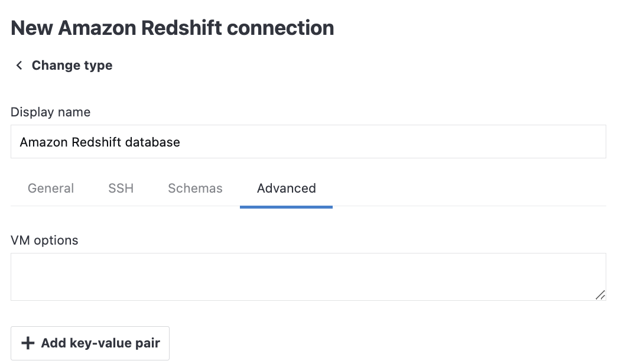
Task: Click the plus icon inside Add key-value pair
Action: pyautogui.click(x=28, y=343)
